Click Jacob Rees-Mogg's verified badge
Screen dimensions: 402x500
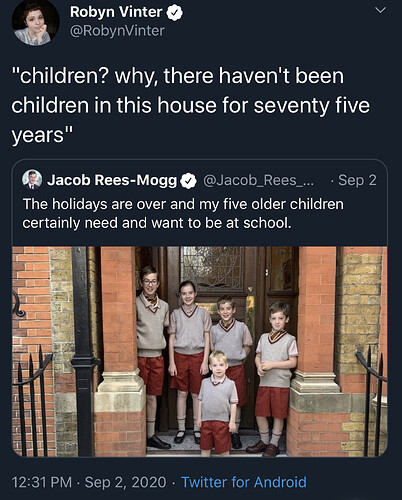(189, 181)
